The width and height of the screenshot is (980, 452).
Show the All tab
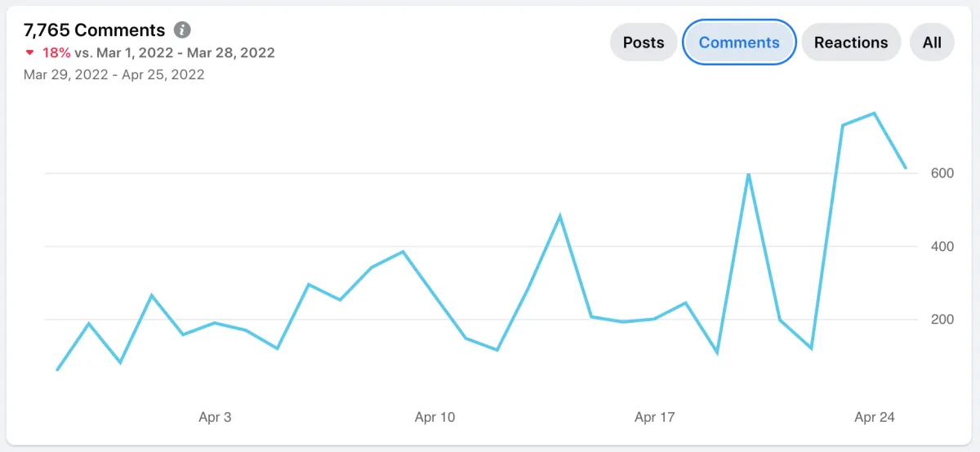pyautogui.click(x=932, y=43)
